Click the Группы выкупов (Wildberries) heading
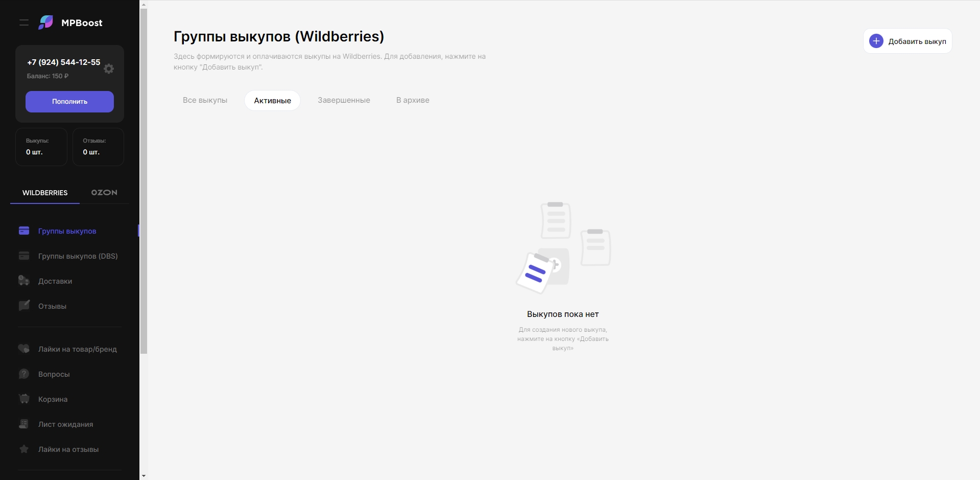The image size is (980, 480). tap(279, 36)
